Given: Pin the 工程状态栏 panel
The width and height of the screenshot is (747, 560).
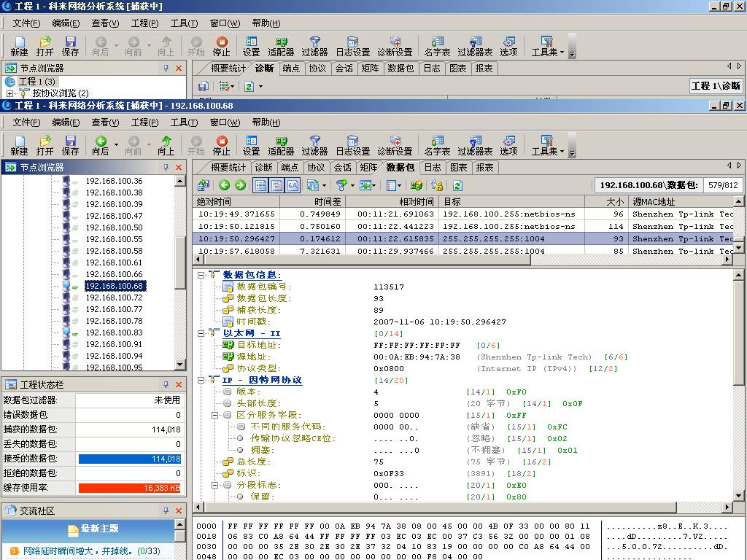Looking at the screenshot, I should click(x=166, y=384).
